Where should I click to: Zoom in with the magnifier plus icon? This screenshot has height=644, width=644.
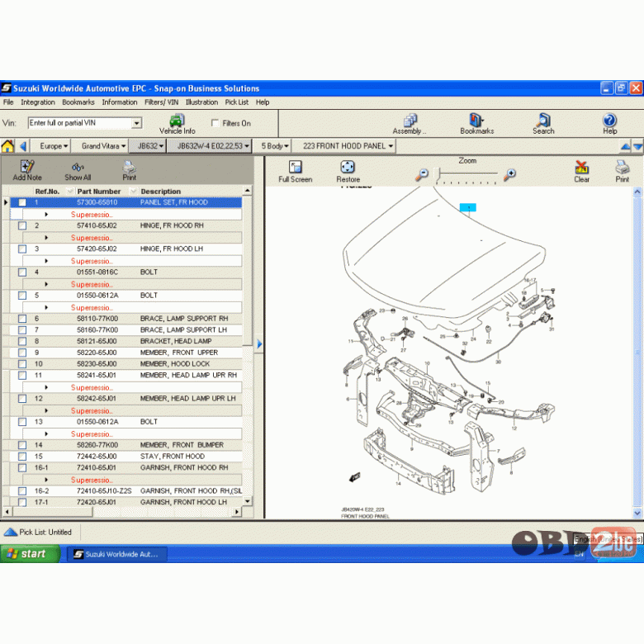[509, 174]
